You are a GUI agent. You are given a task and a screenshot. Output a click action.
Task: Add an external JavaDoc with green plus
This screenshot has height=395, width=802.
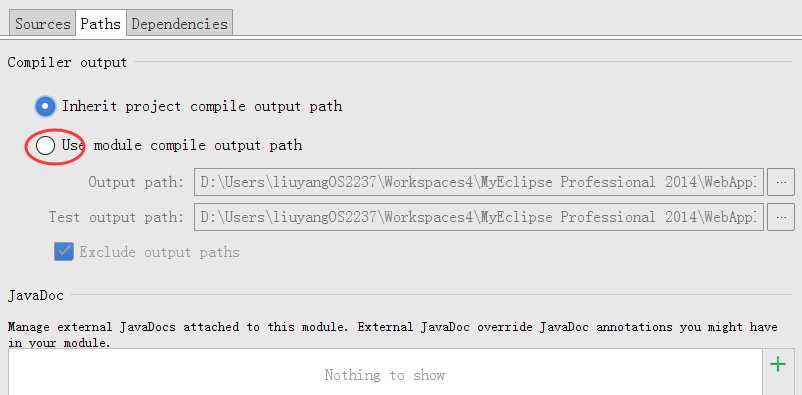coord(778,365)
